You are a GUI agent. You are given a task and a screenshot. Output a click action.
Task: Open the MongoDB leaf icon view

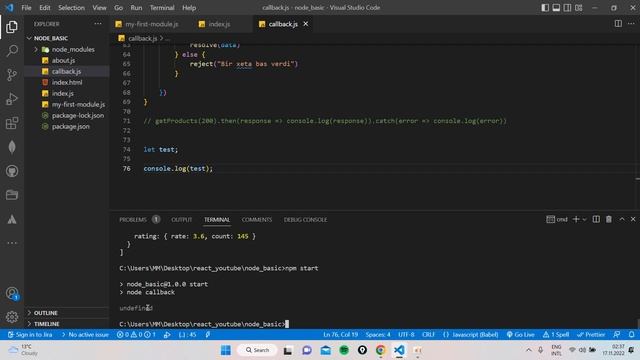click(x=12, y=147)
